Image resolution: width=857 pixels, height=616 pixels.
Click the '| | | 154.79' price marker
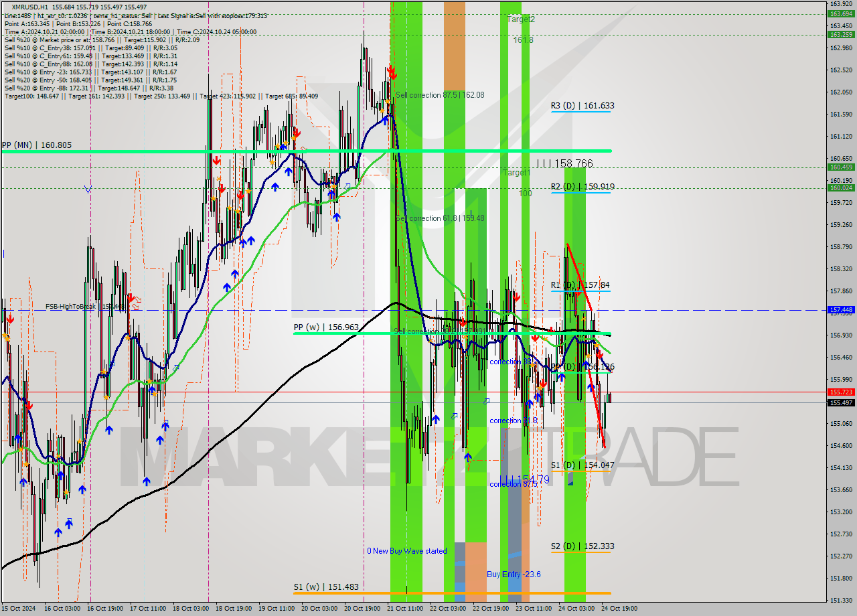(x=525, y=479)
